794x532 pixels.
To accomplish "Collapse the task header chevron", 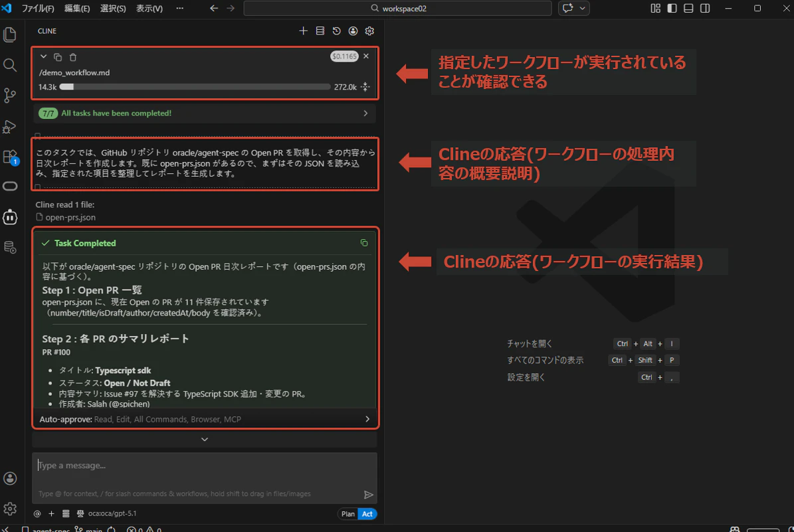I will click(x=44, y=56).
